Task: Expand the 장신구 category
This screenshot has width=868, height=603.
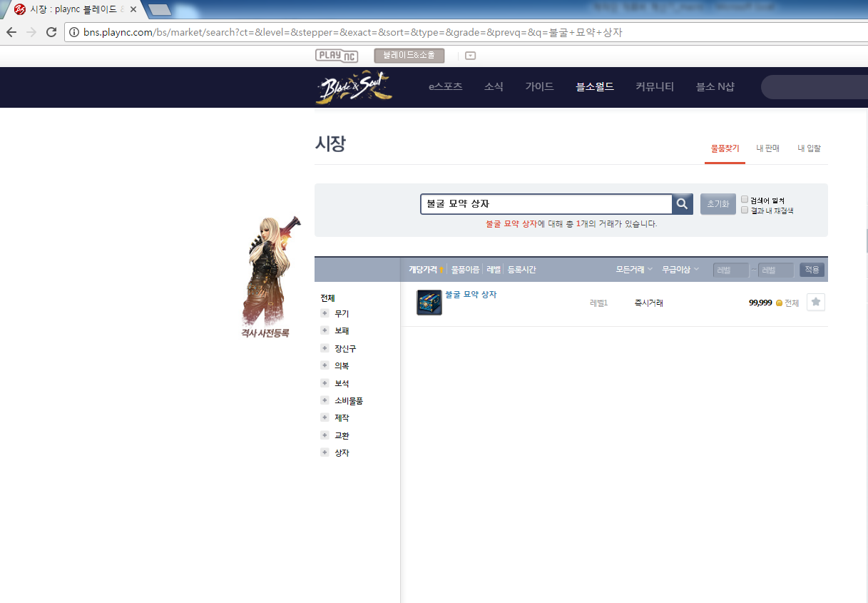Action: coord(325,348)
